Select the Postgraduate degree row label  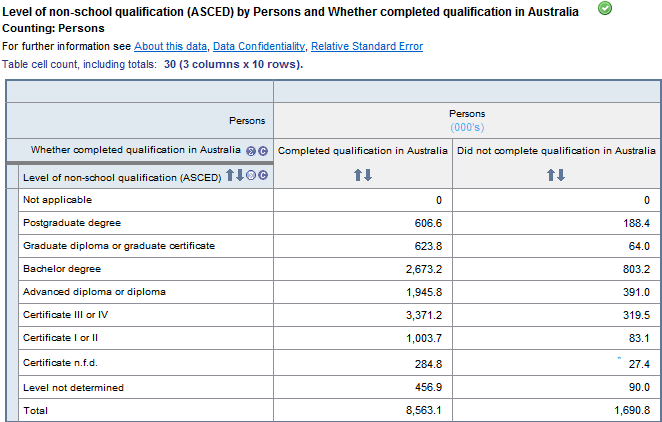72,223
